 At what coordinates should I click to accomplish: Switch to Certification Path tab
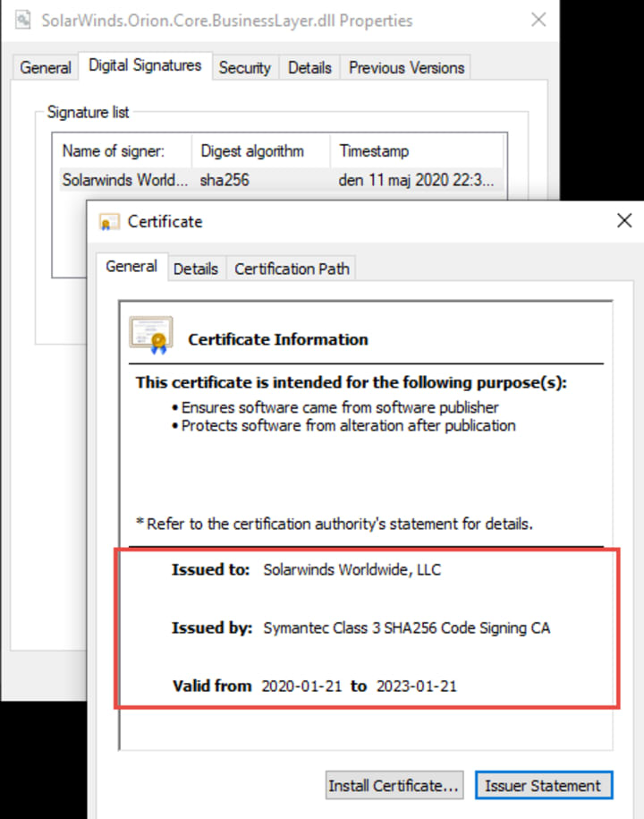(292, 269)
